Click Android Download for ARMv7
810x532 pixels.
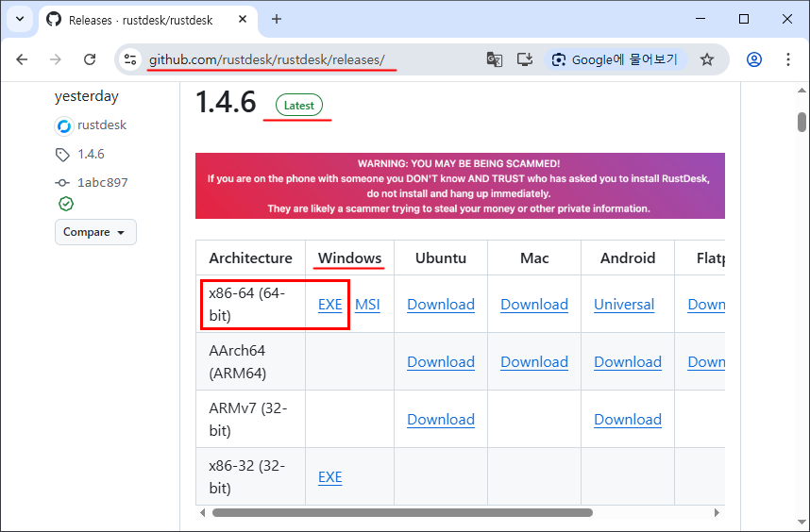[x=628, y=420]
